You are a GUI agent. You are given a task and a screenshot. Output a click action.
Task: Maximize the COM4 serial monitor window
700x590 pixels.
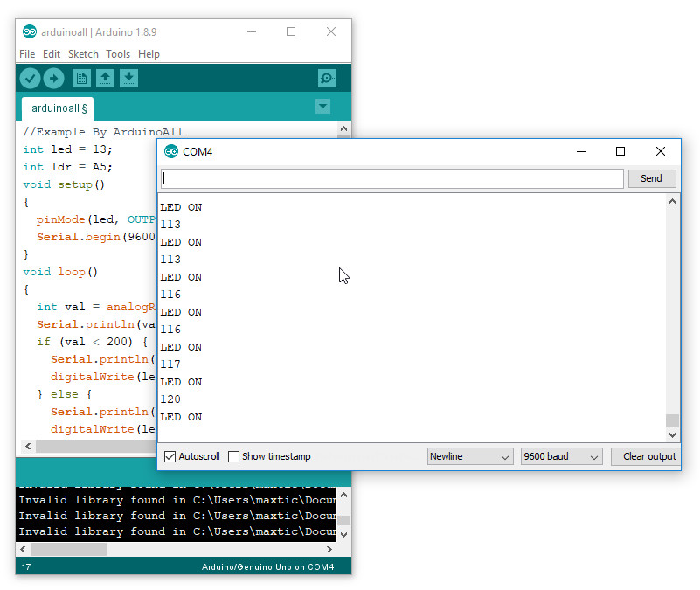coord(620,151)
